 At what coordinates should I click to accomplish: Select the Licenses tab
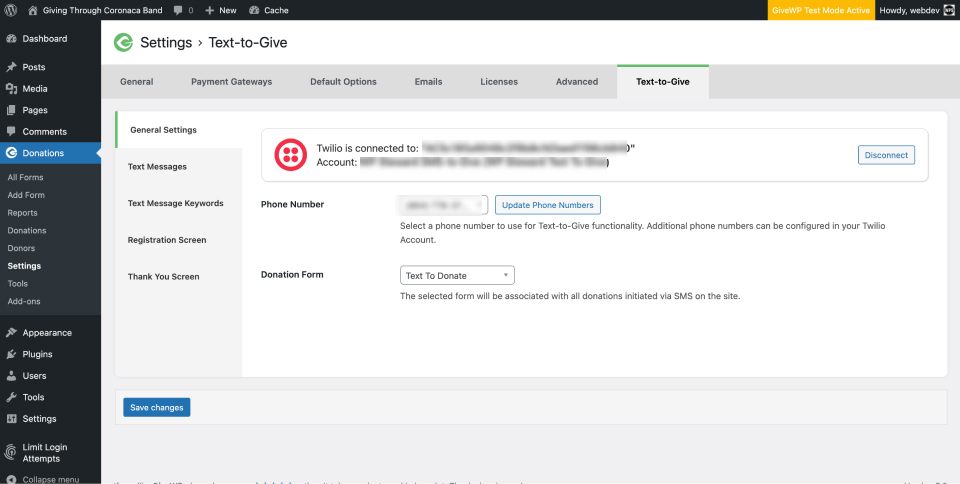[499, 81]
